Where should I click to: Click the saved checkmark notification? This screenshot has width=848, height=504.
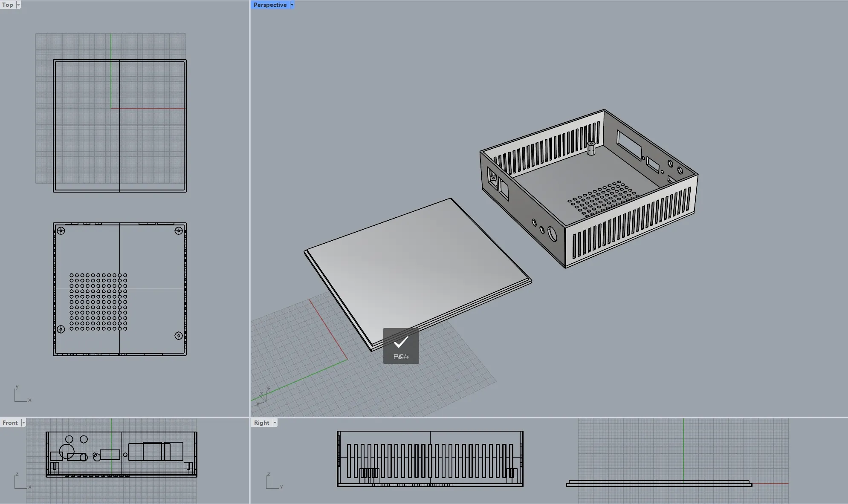pyautogui.click(x=401, y=346)
